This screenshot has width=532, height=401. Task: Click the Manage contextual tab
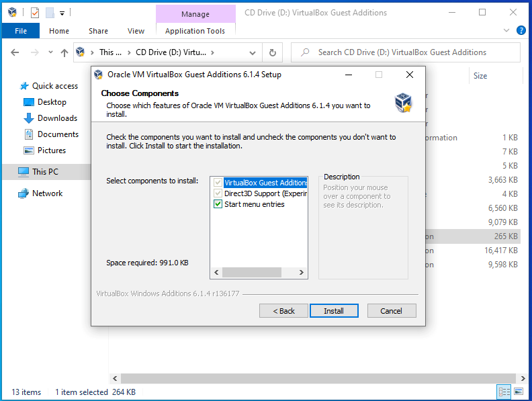[195, 14]
